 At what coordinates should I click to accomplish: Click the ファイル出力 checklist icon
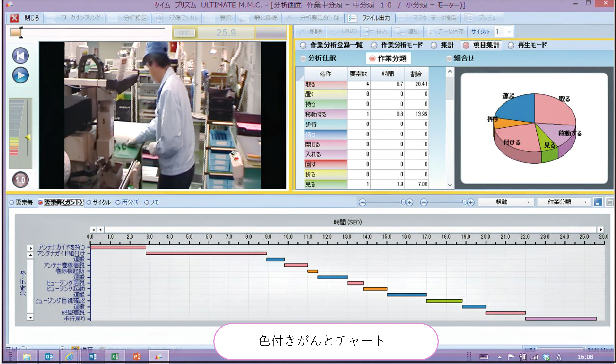[x=352, y=18]
